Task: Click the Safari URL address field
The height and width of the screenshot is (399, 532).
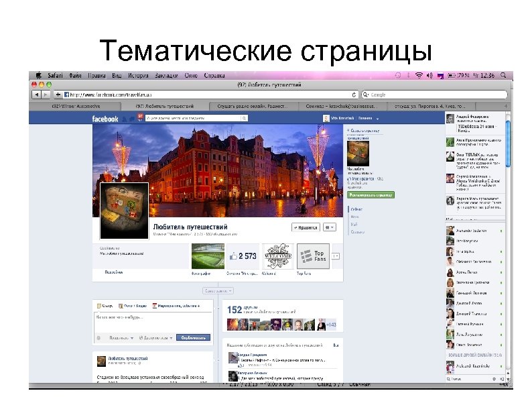Action: 210,95
